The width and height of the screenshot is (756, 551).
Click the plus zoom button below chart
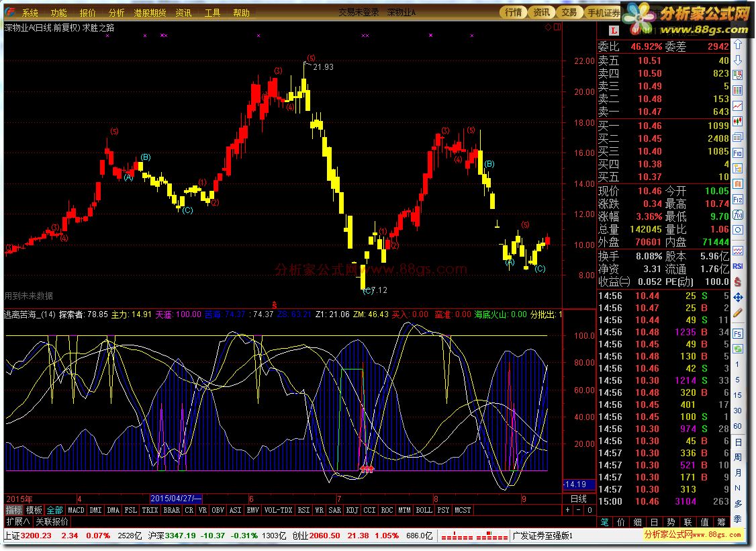pos(568,510)
